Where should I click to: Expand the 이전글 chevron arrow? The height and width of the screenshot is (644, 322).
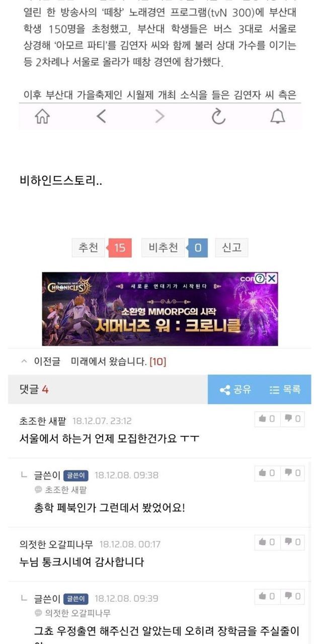[23, 361]
